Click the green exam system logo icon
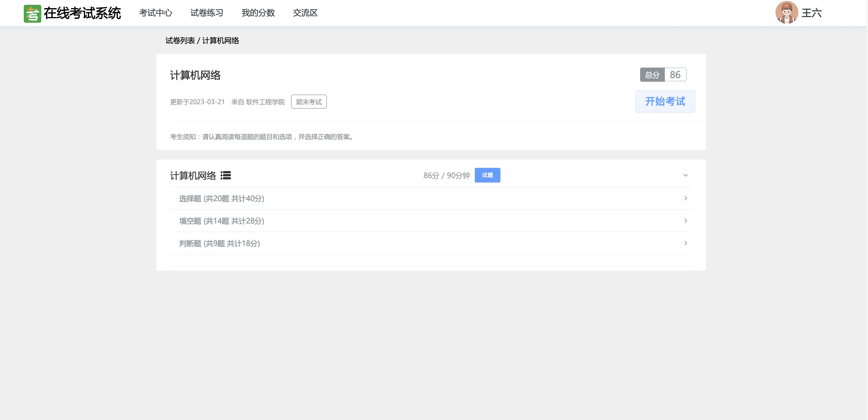Image resolution: width=868 pixels, height=420 pixels. 32,14
